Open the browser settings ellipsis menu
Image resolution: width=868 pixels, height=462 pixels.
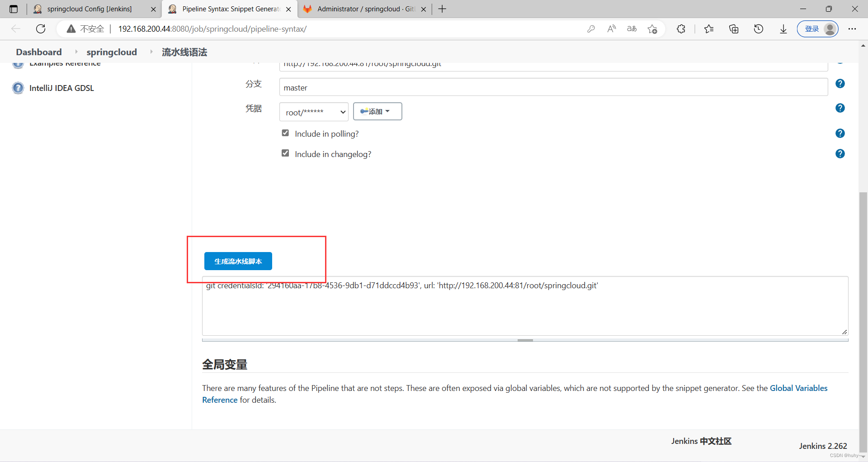[852, 29]
